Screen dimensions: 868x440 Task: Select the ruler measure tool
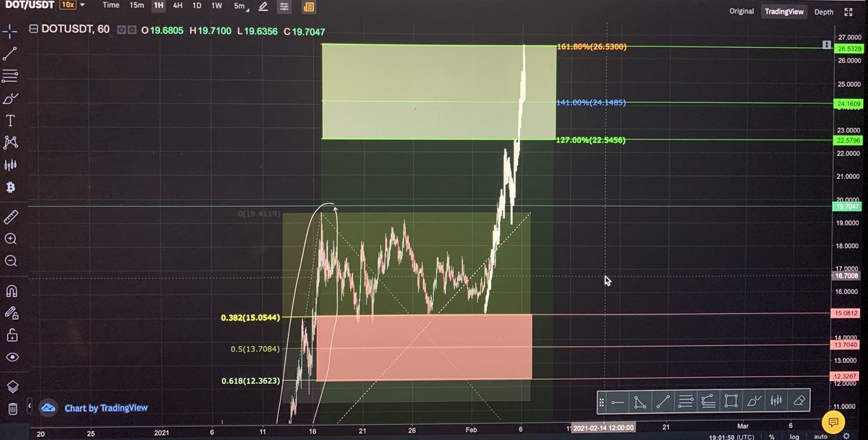[10, 216]
